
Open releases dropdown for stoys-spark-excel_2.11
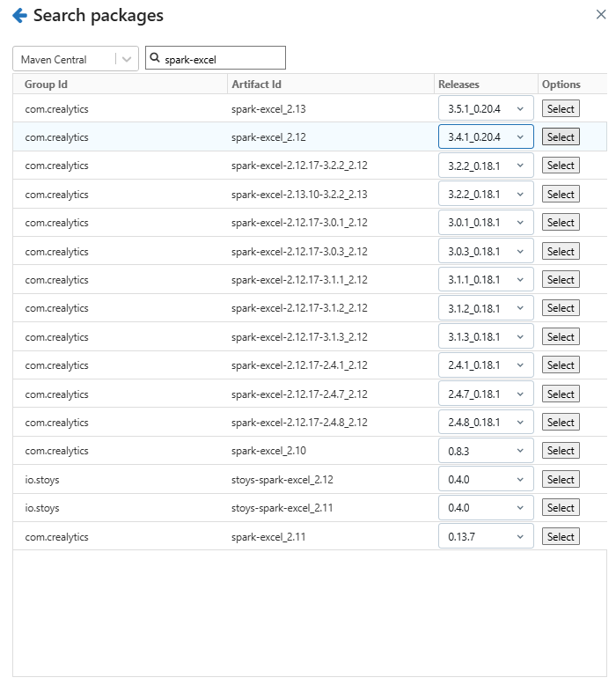pyautogui.click(x=486, y=508)
